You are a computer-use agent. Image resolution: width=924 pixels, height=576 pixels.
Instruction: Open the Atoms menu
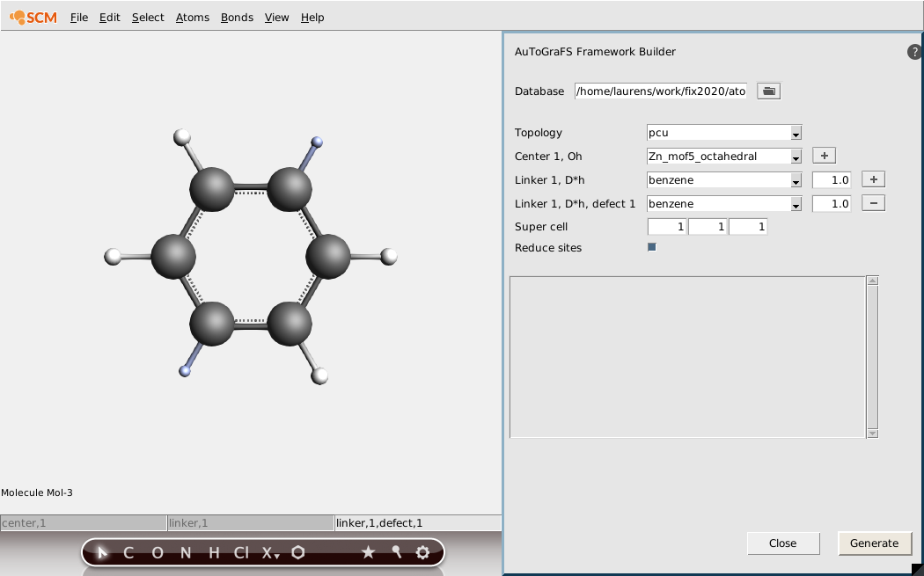192,17
